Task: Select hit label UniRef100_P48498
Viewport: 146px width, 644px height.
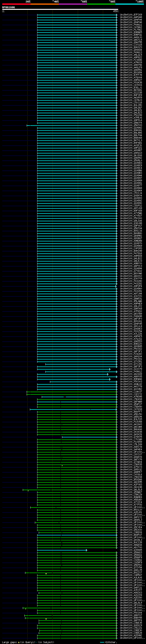Action: pyautogui.click(x=131, y=316)
